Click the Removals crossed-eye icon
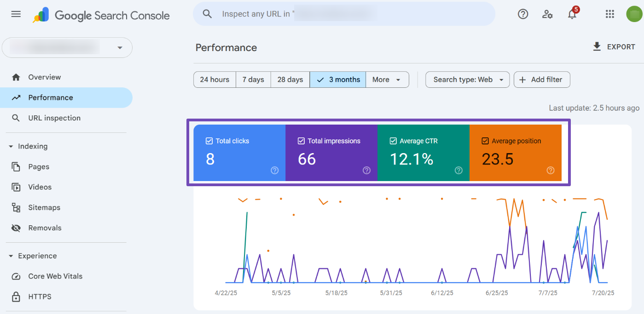Viewport: 644px width, 314px height. pyautogui.click(x=16, y=228)
